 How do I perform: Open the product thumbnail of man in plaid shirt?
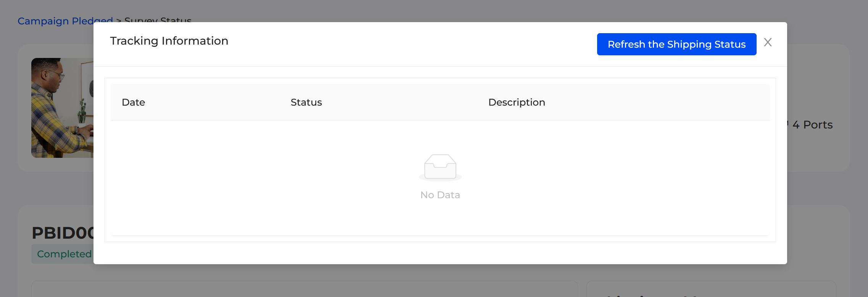point(62,108)
